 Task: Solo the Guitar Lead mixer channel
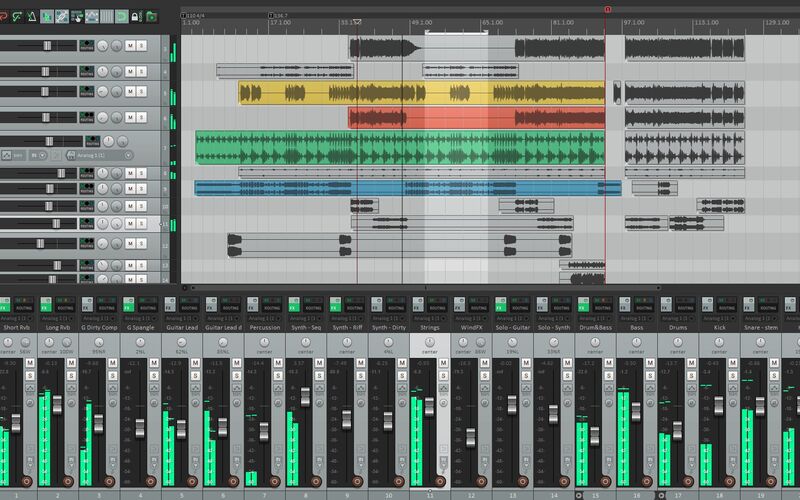point(195,376)
